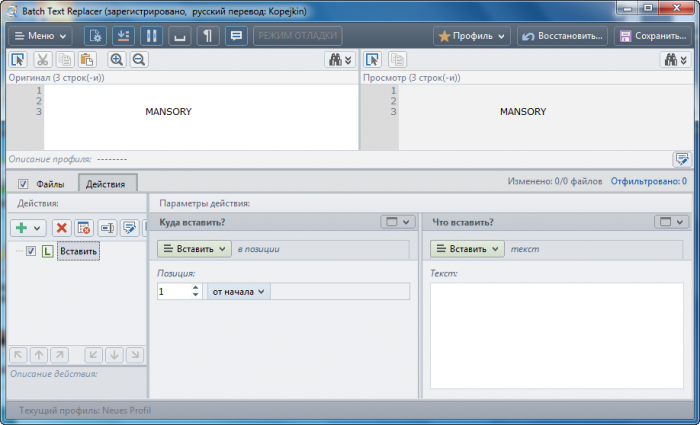The height and width of the screenshot is (425, 700).
Task: Click the copy icon in Просмотр toolbar
Action: pyautogui.click(x=397, y=60)
